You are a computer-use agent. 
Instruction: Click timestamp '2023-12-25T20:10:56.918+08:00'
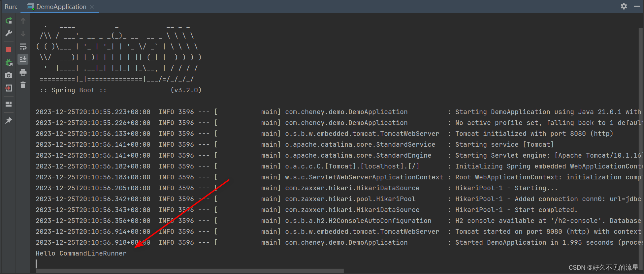point(93,242)
